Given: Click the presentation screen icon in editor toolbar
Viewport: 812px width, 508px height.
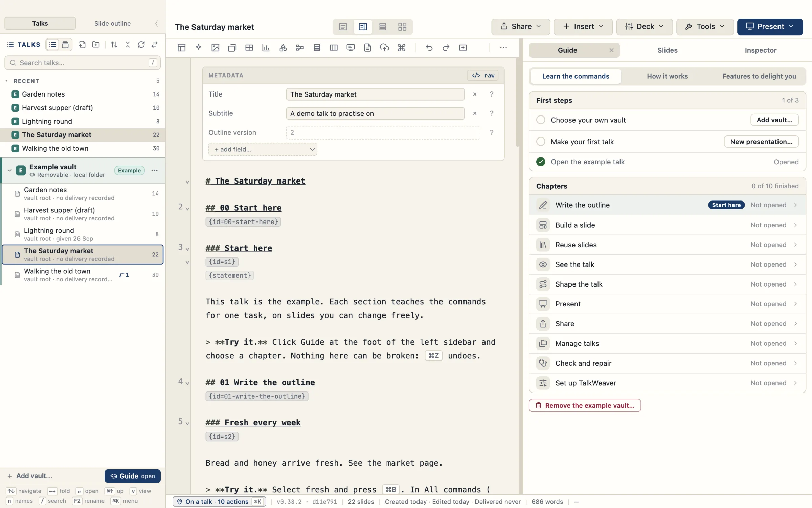Looking at the screenshot, I should 351,48.
